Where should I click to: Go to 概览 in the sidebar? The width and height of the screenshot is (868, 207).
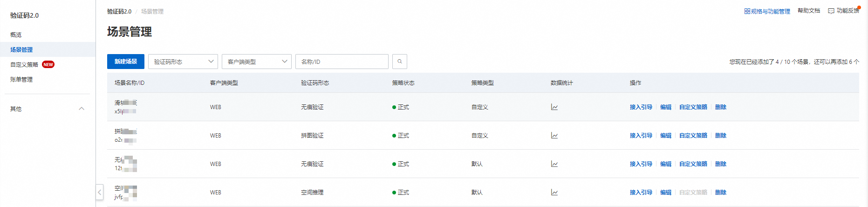pyautogui.click(x=16, y=35)
